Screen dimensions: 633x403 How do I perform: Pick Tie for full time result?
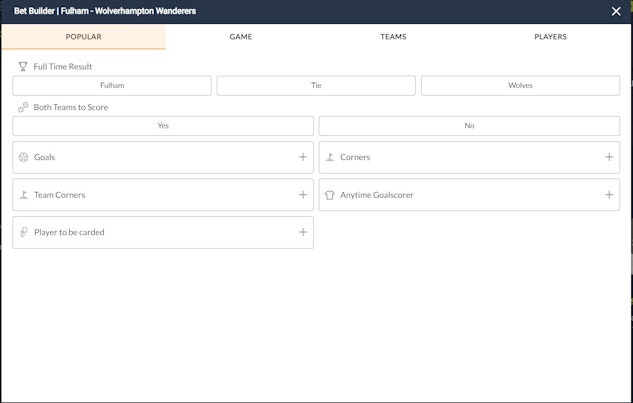pos(316,86)
